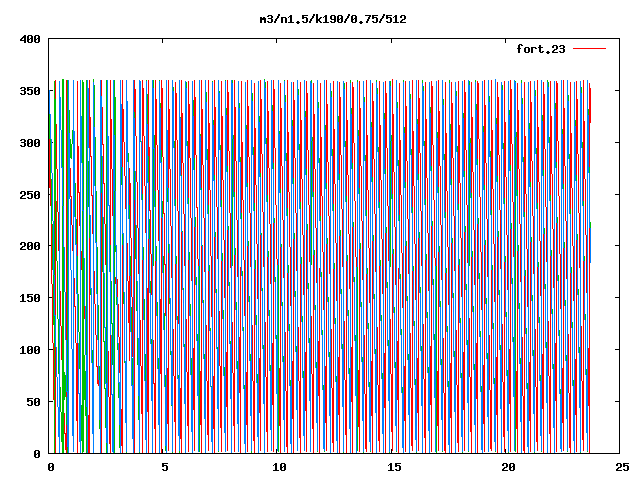This screenshot has width=640, height=480.
Task: Click the fort.23 legend label
Action: click(540, 49)
